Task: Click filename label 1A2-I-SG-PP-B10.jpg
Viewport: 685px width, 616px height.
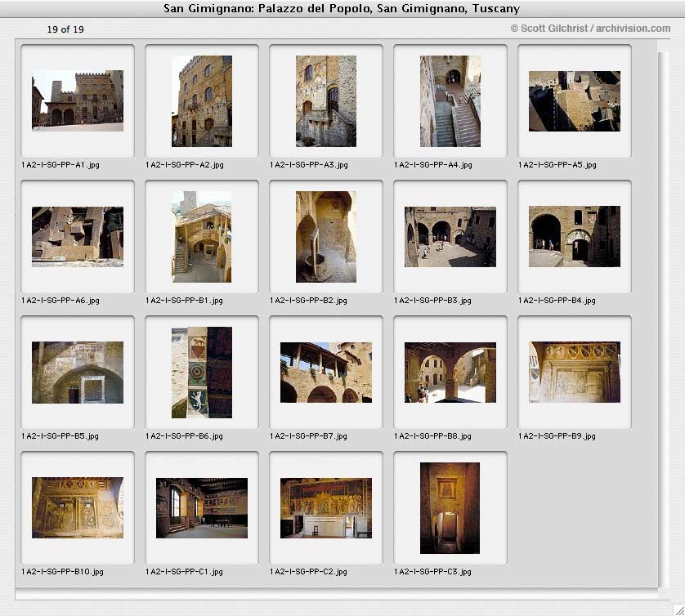Action: [x=62, y=572]
